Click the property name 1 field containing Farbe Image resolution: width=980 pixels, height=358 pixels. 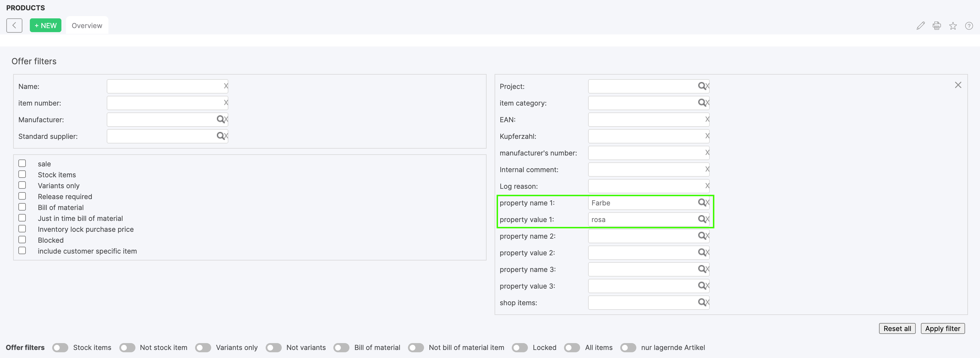(x=649, y=203)
